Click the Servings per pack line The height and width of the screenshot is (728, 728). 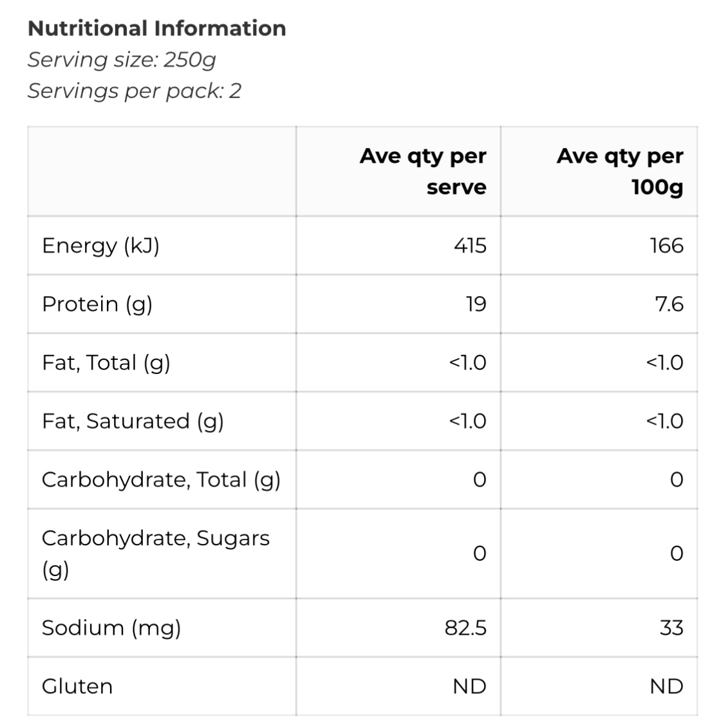point(134,91)
